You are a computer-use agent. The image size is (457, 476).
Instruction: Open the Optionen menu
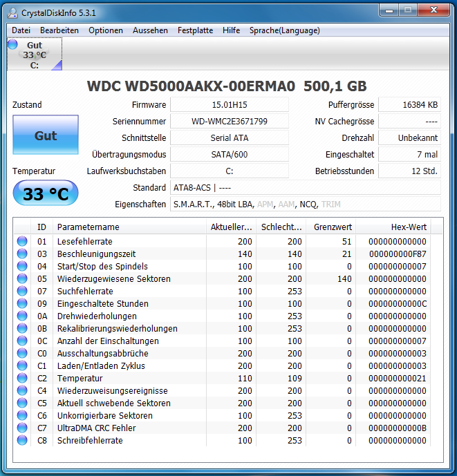[x=106, y=30]
